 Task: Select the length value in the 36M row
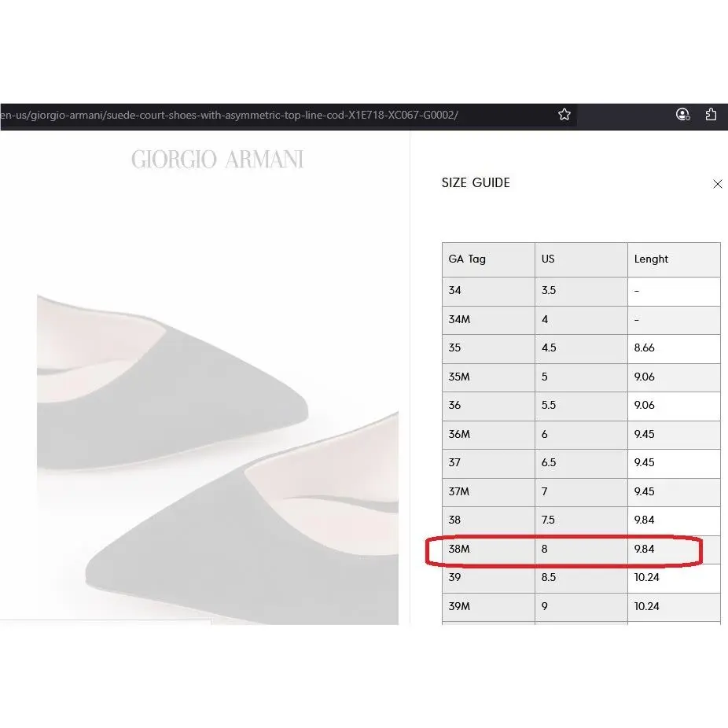tap(674, 435)
